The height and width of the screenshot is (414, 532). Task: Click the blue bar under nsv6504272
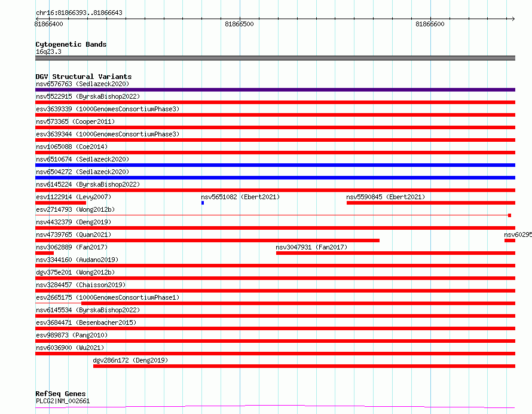(275, 178)
